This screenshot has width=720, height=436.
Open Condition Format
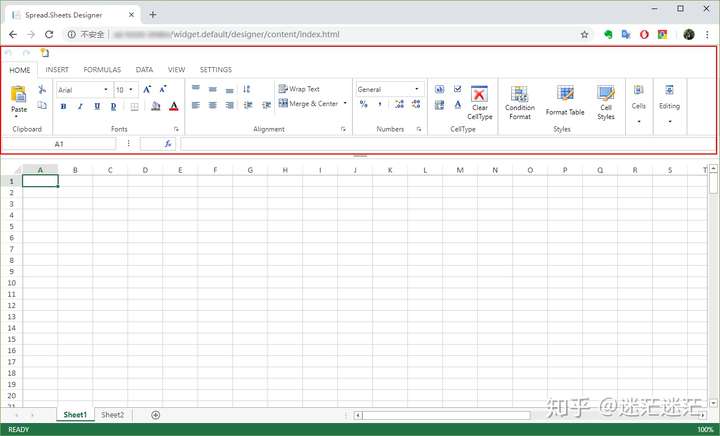pos(520,103)
